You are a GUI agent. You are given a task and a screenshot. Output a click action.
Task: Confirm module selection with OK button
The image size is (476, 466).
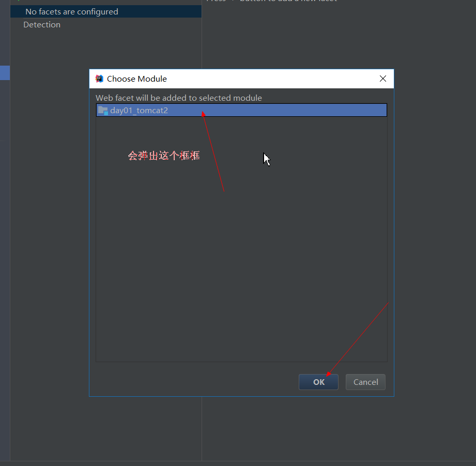318,382
